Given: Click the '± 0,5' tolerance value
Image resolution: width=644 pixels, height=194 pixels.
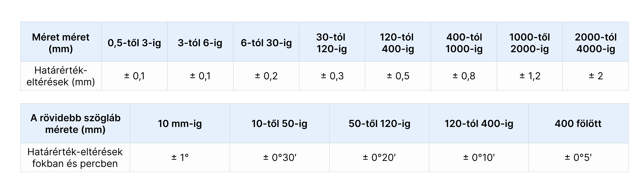Looking at the screenshot, I should (x=398, y=76).
